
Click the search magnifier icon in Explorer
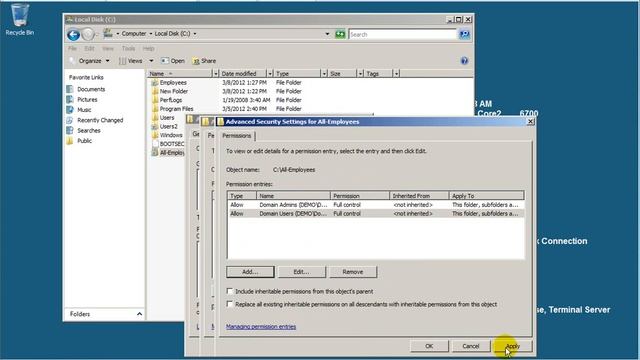click(x=464, y=34)
